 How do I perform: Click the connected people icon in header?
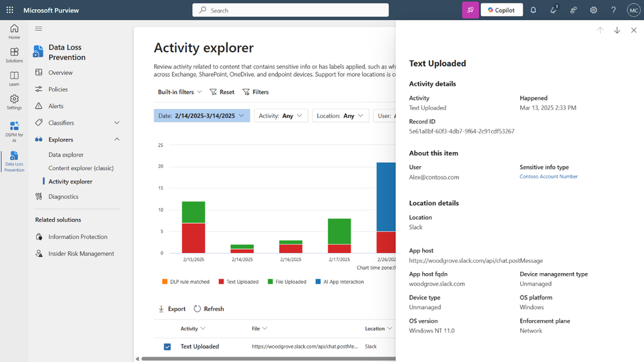[x=573, y=10]
